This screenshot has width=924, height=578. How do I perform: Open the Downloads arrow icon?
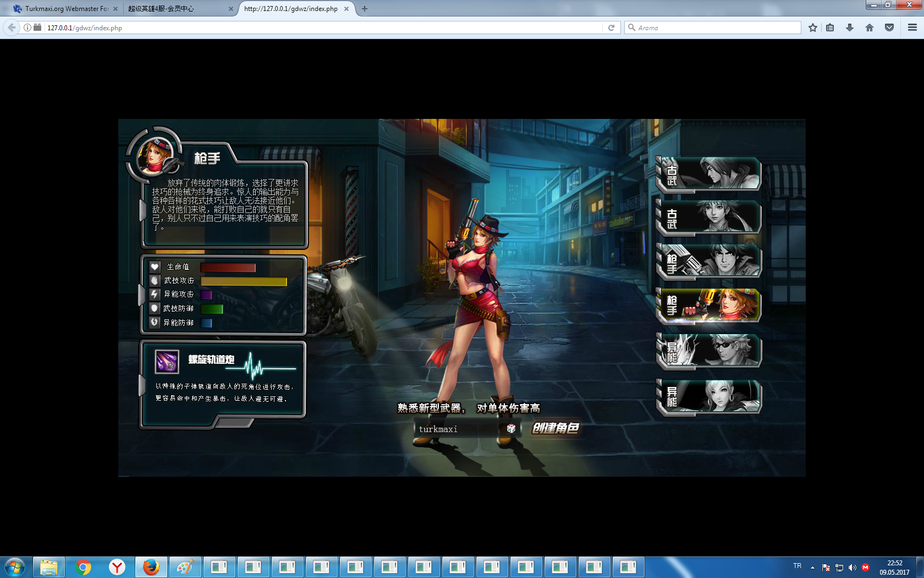[850, 28]
